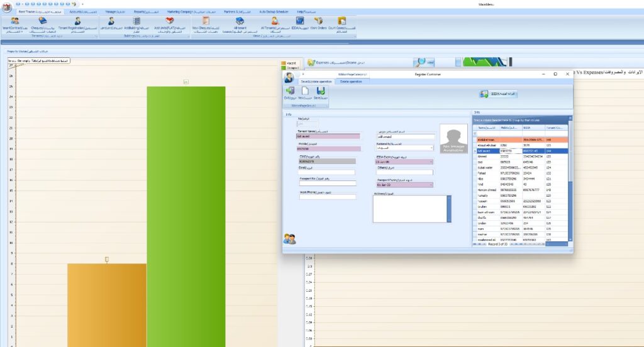This screenshot has height=347, width=644.
Task: Click the No Image Available photo placeholder
Action: click(453, 139)
